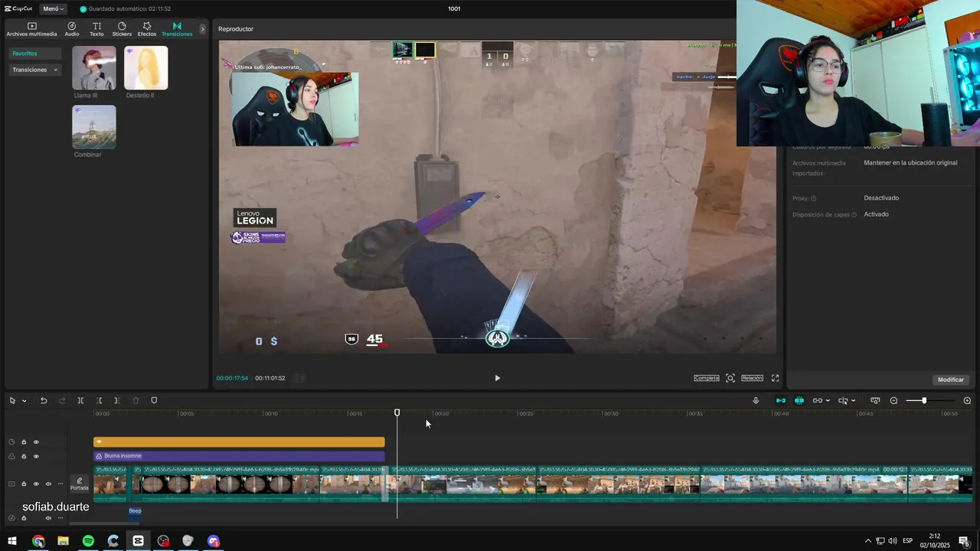Lock the orange clip top track

click(24, 442)
